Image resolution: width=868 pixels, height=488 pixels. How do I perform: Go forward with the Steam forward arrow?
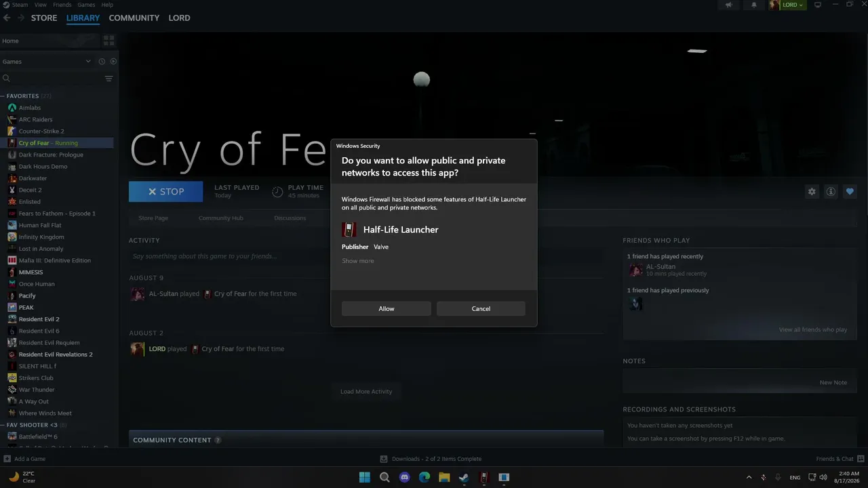(21, 18)
